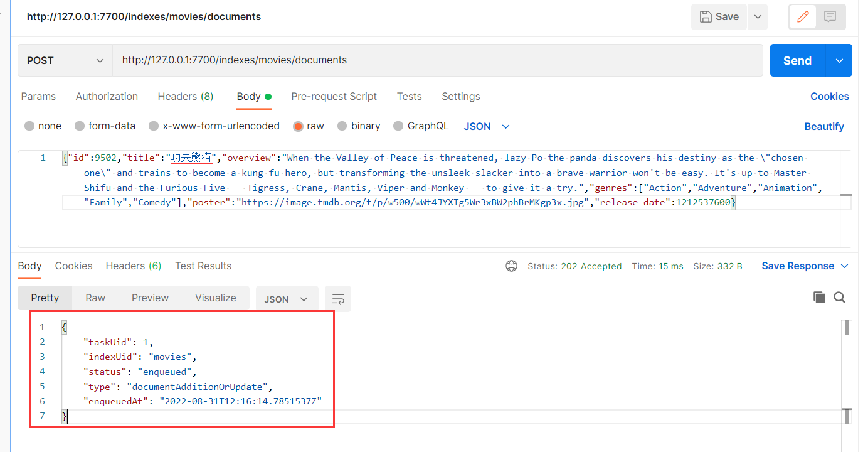
Task: Open the Pre-request Script tab
Action: 334,97
